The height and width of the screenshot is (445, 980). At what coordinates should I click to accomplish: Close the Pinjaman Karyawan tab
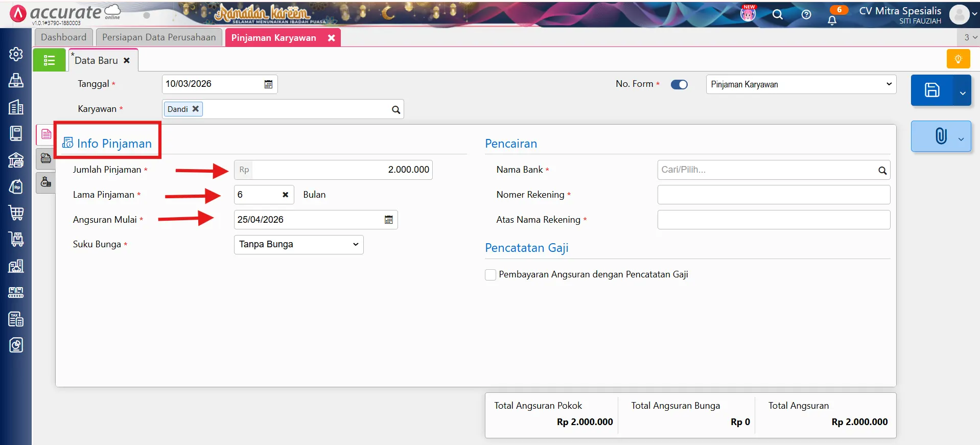coord(331,38)
